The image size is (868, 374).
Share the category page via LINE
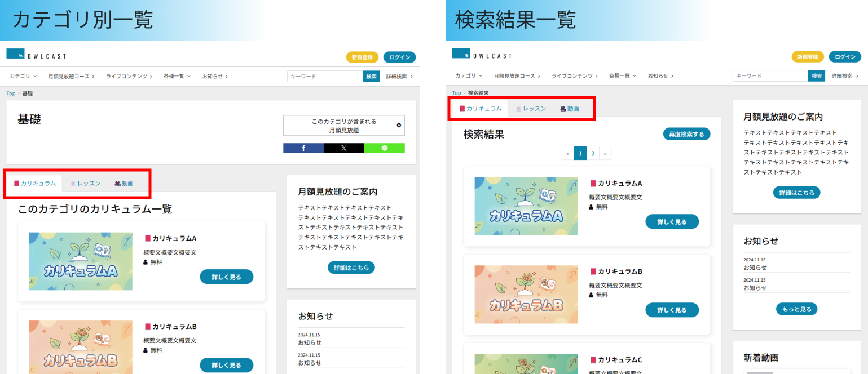[x=385, y=148]
